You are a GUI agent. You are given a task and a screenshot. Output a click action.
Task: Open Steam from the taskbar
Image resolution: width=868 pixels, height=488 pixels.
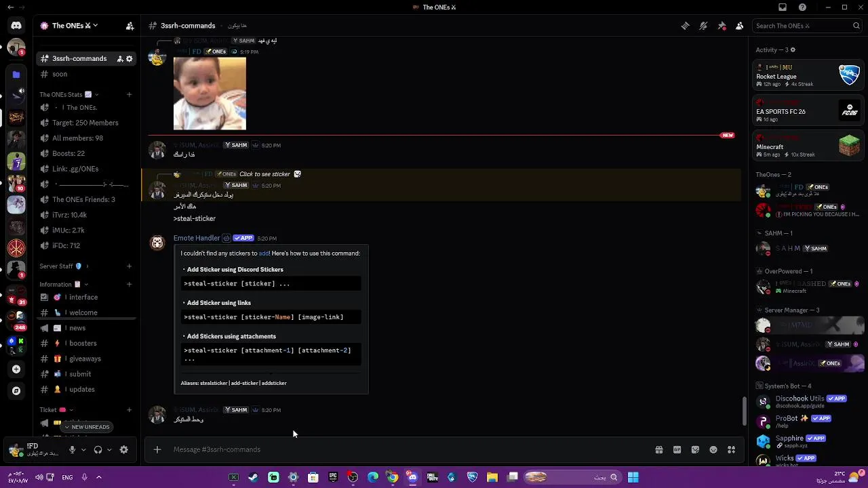point(253,477)
